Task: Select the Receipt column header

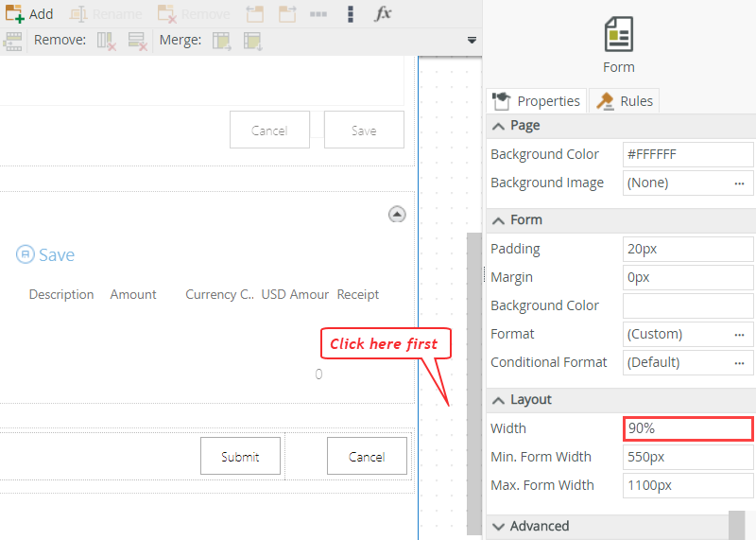Action: tap(358, 294)
